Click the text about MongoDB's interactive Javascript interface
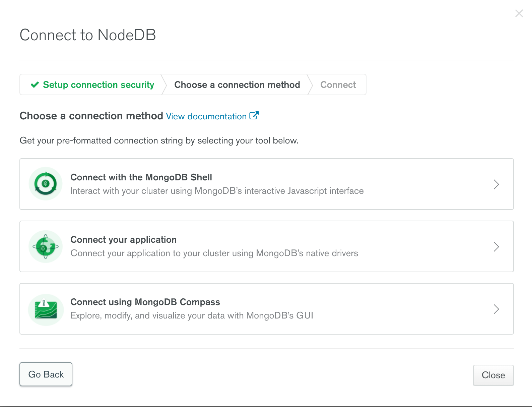This screenshot has height=407, width=532. (217, 191)
